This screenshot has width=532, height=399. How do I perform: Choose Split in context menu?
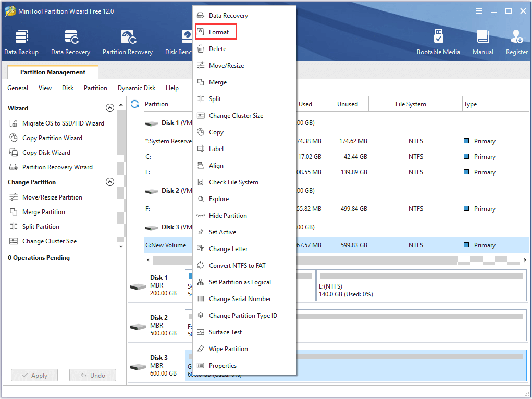(x=244, y=99)
